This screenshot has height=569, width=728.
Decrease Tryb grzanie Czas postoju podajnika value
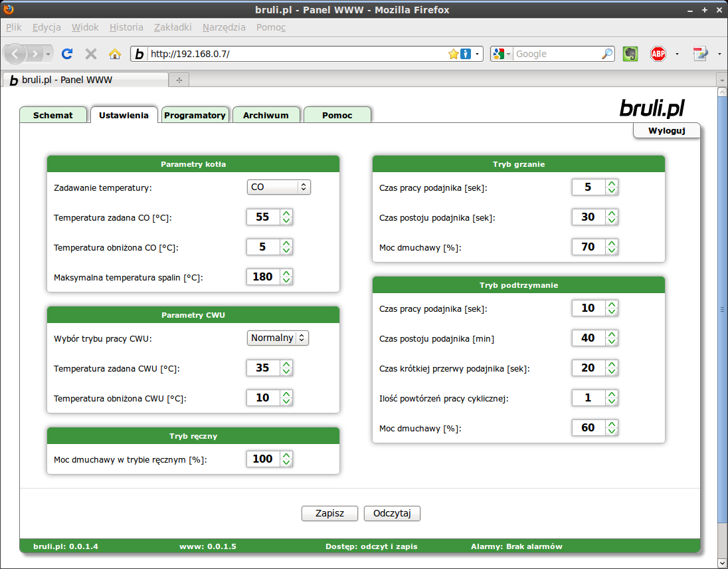coord(612,221)
